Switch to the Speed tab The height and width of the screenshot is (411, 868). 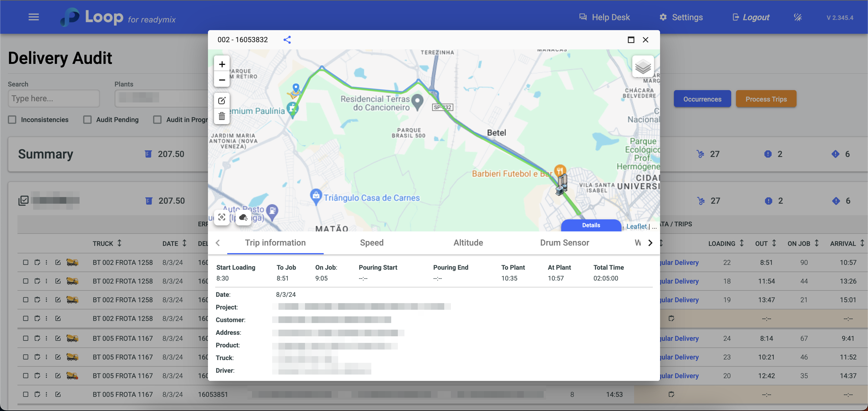[371, 243]
